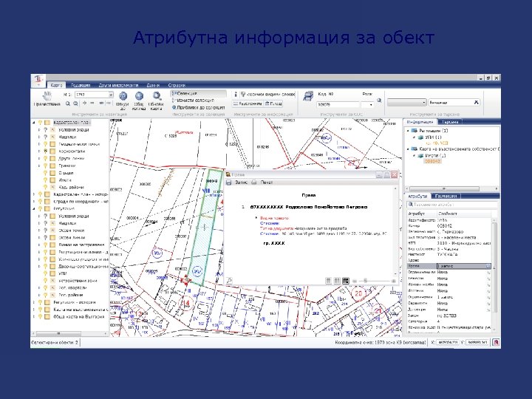Click the zoom out magnifier icon
Image resolution: width=532 pixels, height=399 pixels.
point(75,103)
